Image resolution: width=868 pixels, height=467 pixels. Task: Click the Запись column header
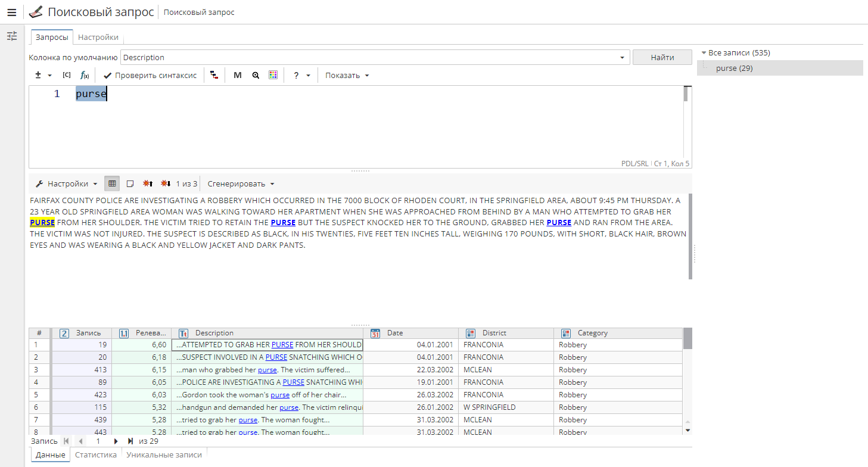pyautogui.click(x=82, y=333)
